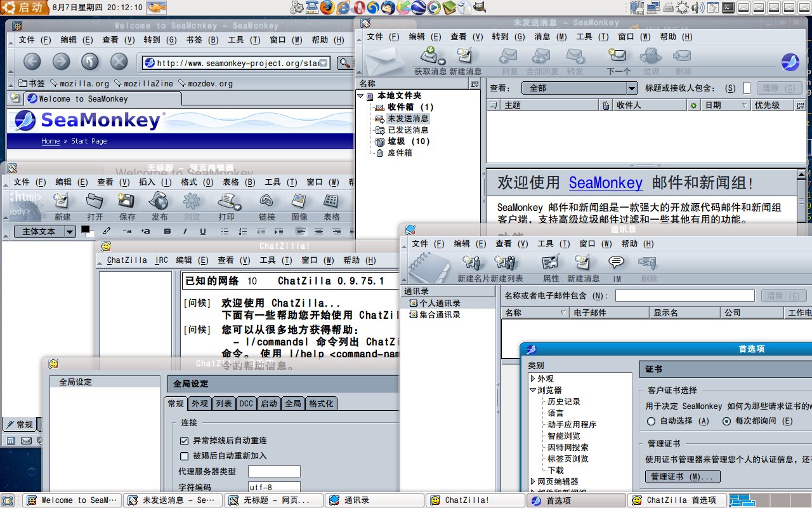Screen dimensions: 812x508
Task: Click 新建名片 icon in address book
Action: click(471, 262)
